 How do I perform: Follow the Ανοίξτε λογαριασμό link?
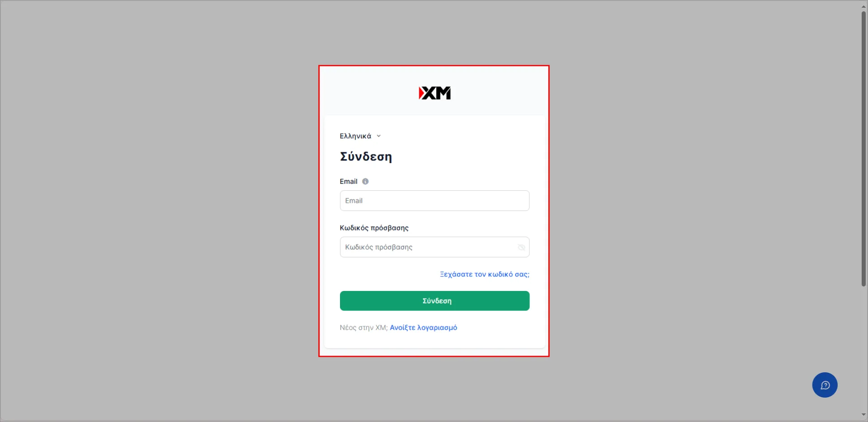click(x=423, y=328)
